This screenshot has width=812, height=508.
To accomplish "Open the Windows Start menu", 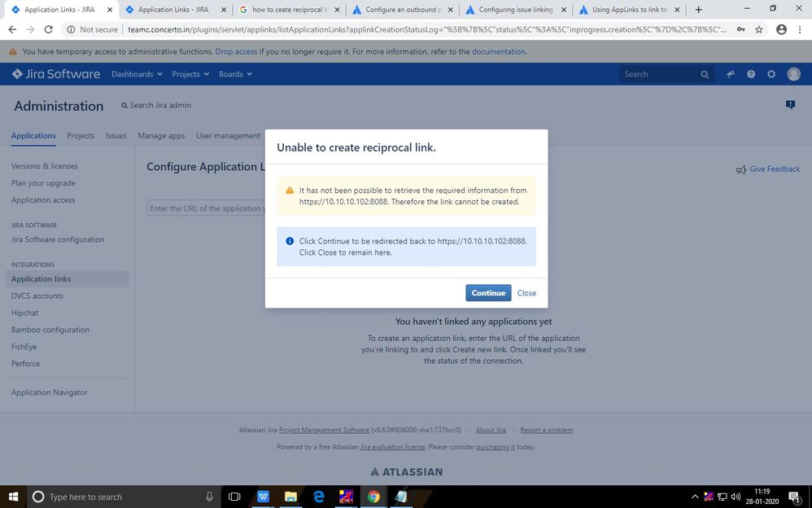I will pos(13,497).
